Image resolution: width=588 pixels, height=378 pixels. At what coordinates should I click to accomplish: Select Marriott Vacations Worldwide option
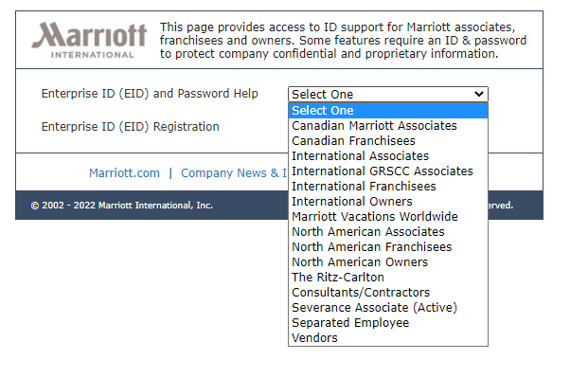coord(388,217)
